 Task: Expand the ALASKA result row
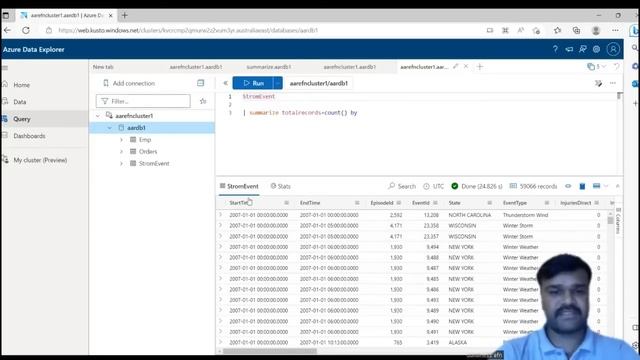tap(221, 342)
